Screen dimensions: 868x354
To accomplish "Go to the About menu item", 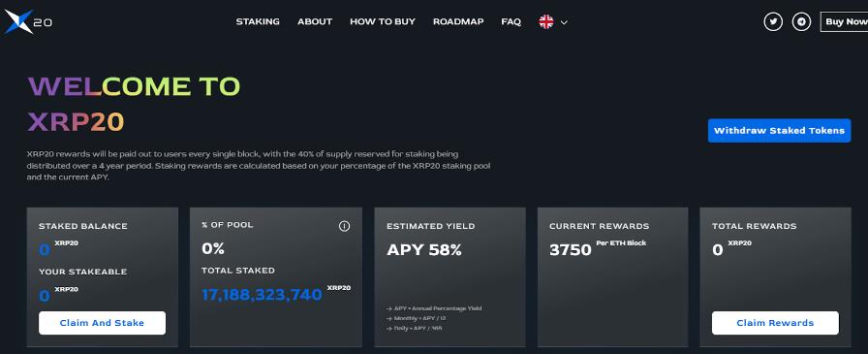I will (315, 21).
